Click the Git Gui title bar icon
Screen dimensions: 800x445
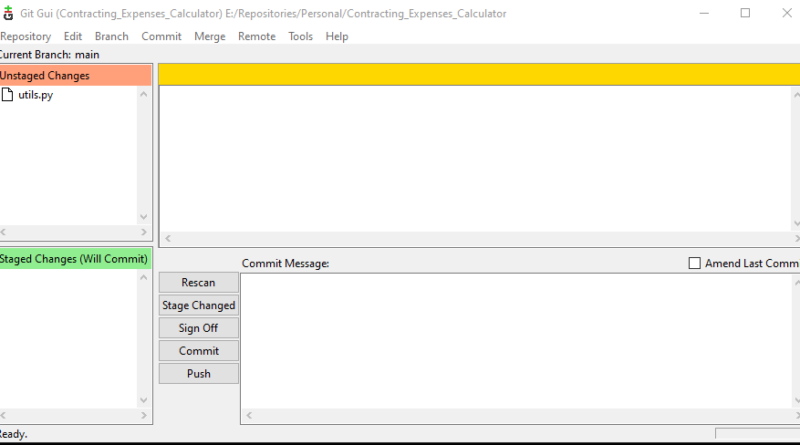pos(8,14)
